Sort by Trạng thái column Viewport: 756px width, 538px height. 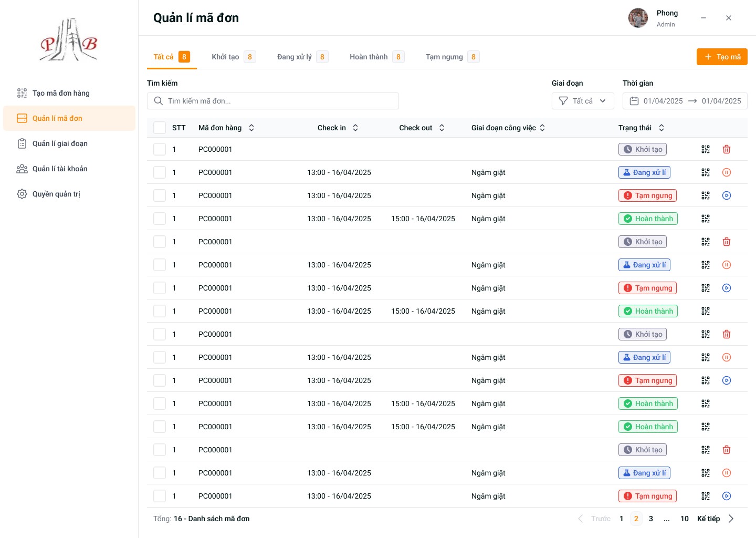661,128
